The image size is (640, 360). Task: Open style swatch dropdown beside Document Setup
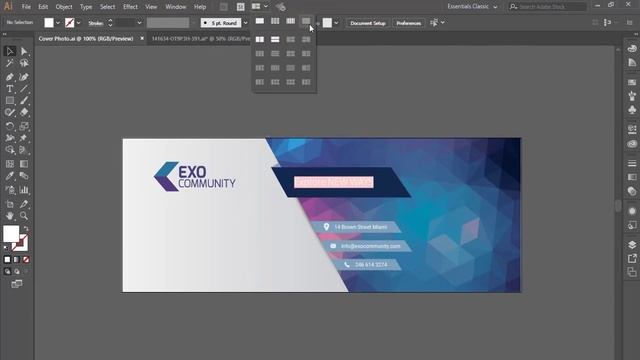click(x=336, y=23)
